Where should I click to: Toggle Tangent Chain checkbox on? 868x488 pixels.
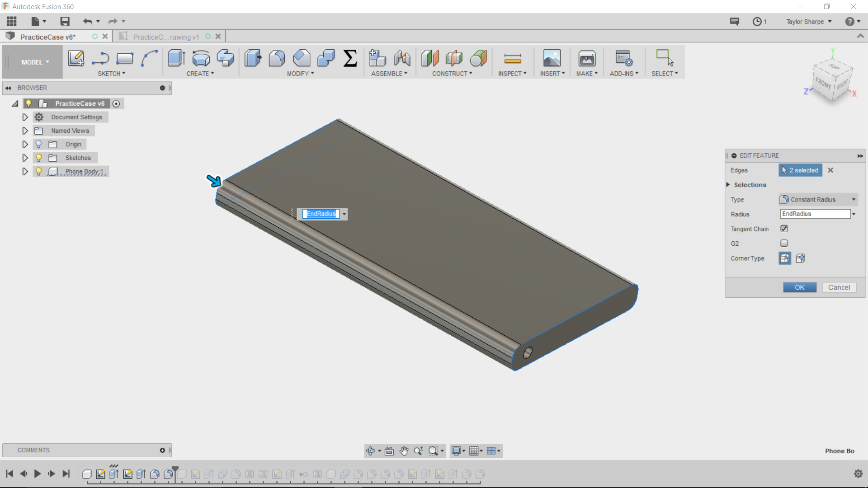pos(784,228)
